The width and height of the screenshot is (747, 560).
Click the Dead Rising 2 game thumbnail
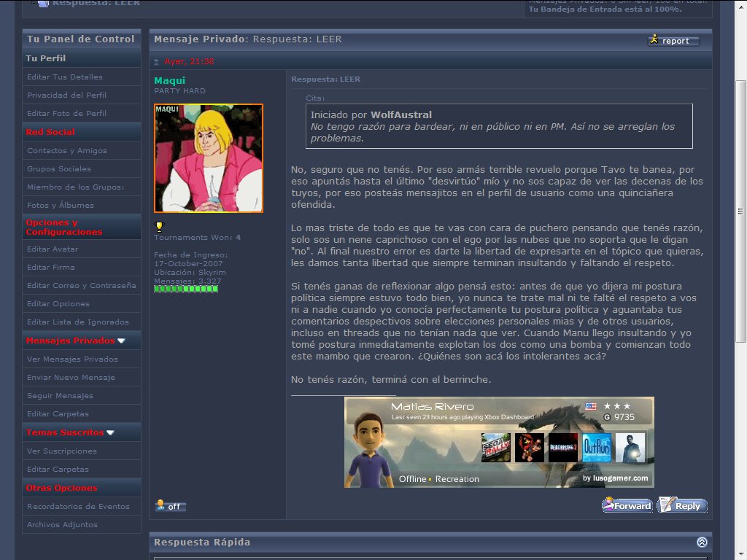click(562, 447)
